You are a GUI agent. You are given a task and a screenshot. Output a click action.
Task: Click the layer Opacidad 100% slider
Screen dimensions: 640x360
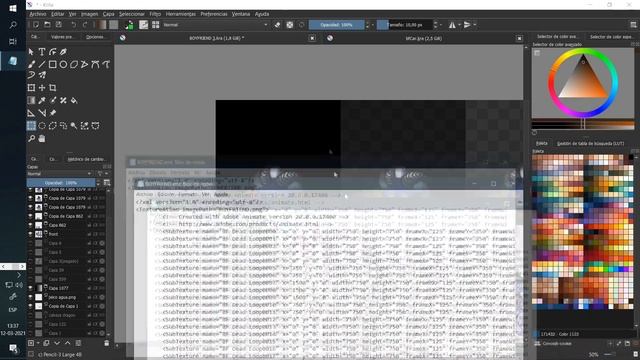(x=61, y=183)
